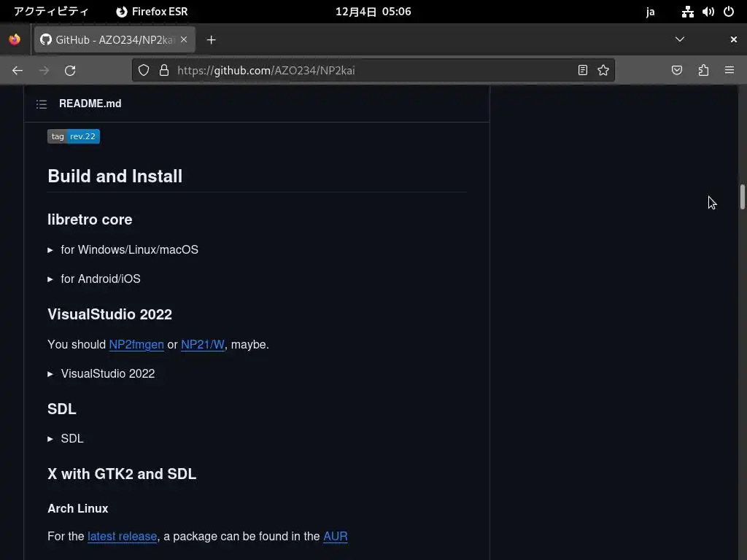Open the Firefox ESR app menu
The height and width of the screenshot is (560, 747).
(152, 12)
